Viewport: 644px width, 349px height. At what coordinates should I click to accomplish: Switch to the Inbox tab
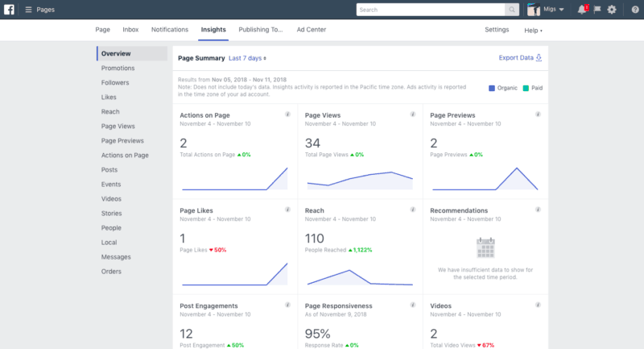pyautogui.click(x=130, y=30)
